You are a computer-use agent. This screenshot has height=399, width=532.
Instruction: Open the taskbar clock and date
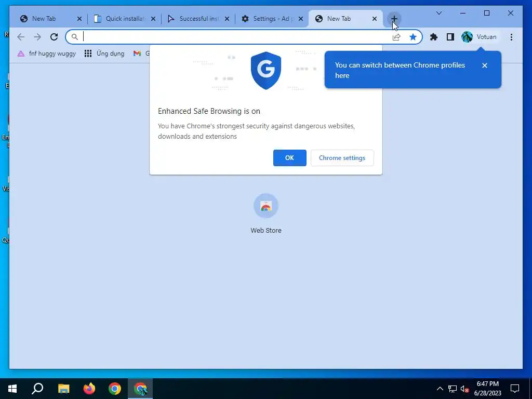(487, 389)
